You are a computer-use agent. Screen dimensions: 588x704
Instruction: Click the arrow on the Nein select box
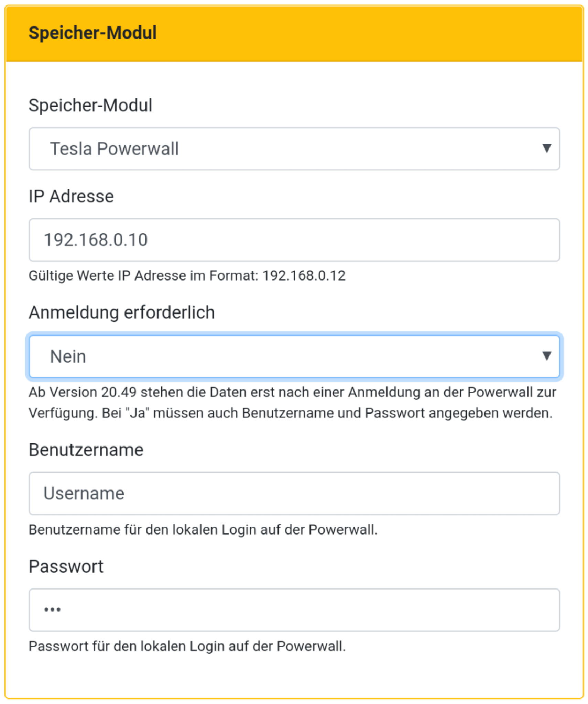546,356
